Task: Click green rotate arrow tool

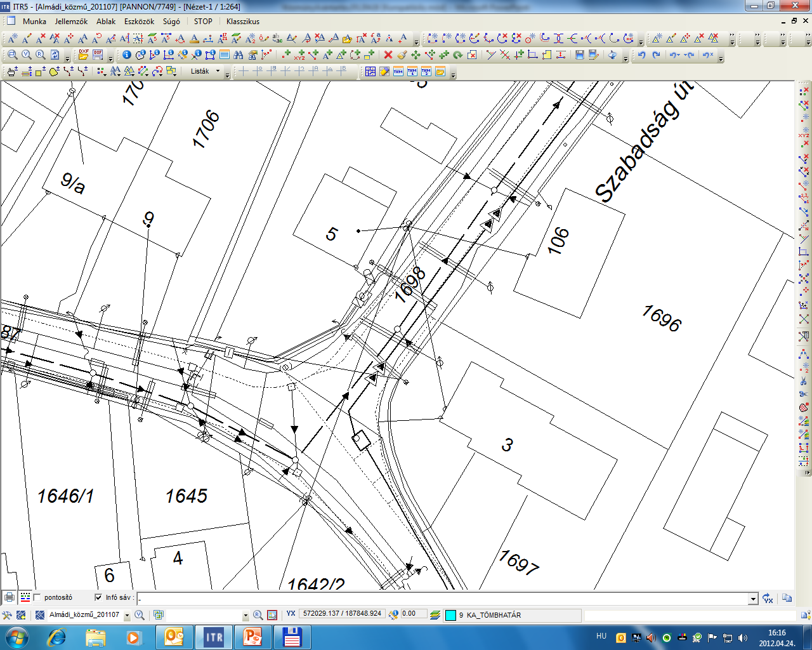Action: click(x=457, y=55)
